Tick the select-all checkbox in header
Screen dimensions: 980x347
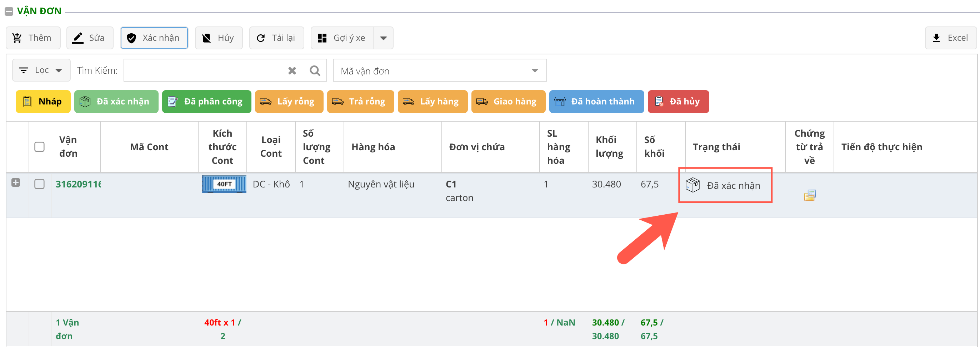click(x=40, y=147)
